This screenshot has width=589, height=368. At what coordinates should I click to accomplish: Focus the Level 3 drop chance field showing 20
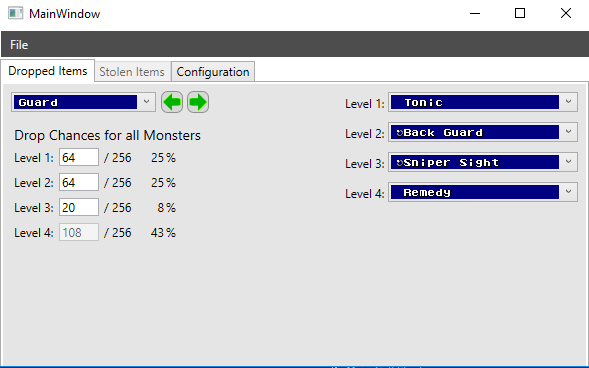(x=79, y=207)
